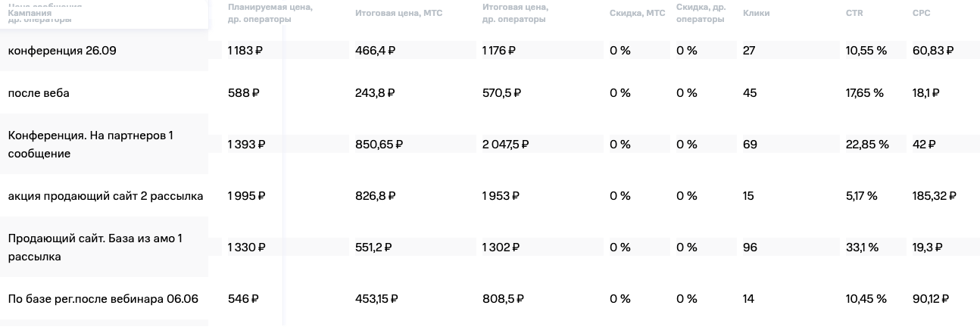Viewport: 980px width, 327px height.
Task: Click the "Кампания" column header
Action: (x=30, y=13)
